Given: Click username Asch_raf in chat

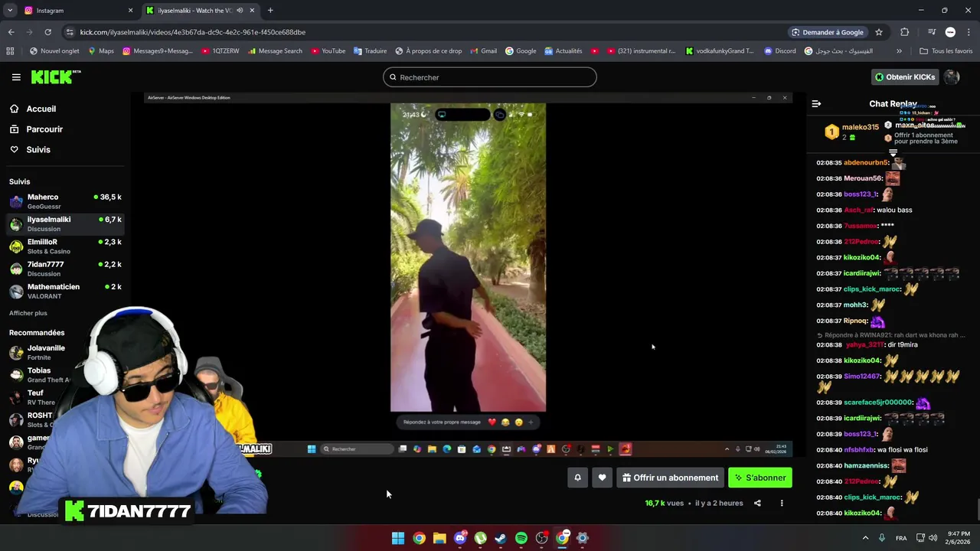Looking at the screenshot, I should click(x=859, y=210).
